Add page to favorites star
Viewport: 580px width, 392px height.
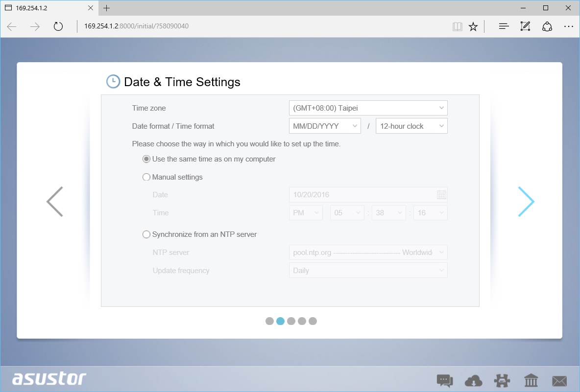(473, 26)
